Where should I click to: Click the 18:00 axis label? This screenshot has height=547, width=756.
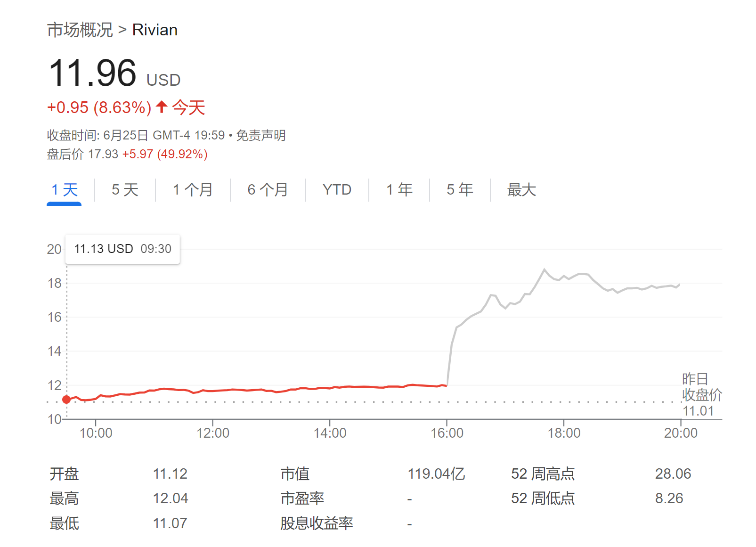pyautogui.click(x=564, y=433)
